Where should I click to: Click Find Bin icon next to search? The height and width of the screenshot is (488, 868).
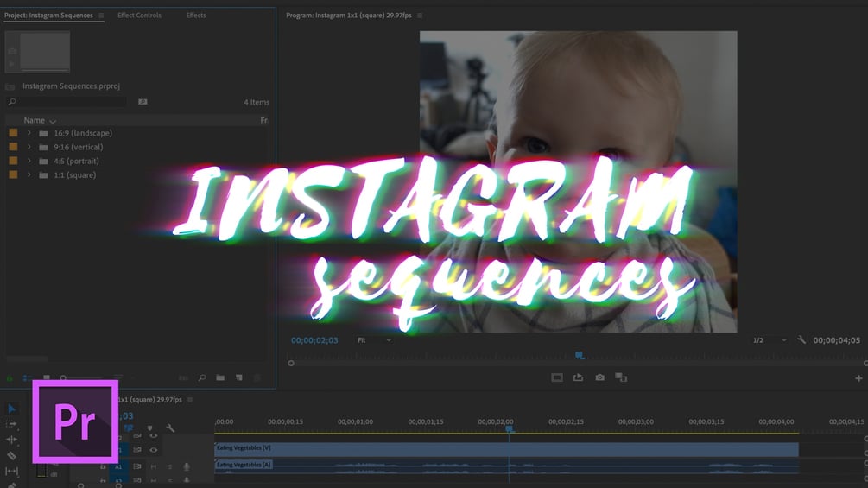coord(143,102)
